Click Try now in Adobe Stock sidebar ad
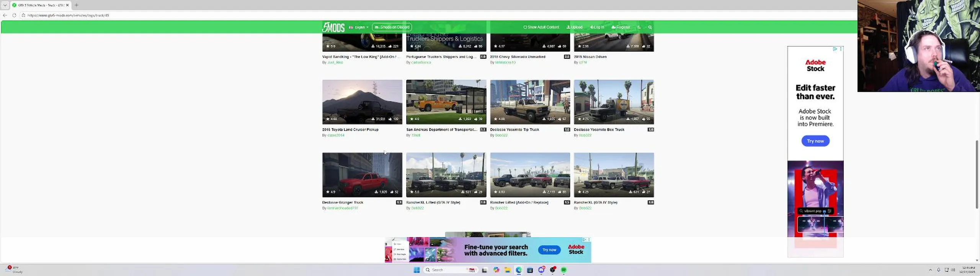 click(815, 141)
